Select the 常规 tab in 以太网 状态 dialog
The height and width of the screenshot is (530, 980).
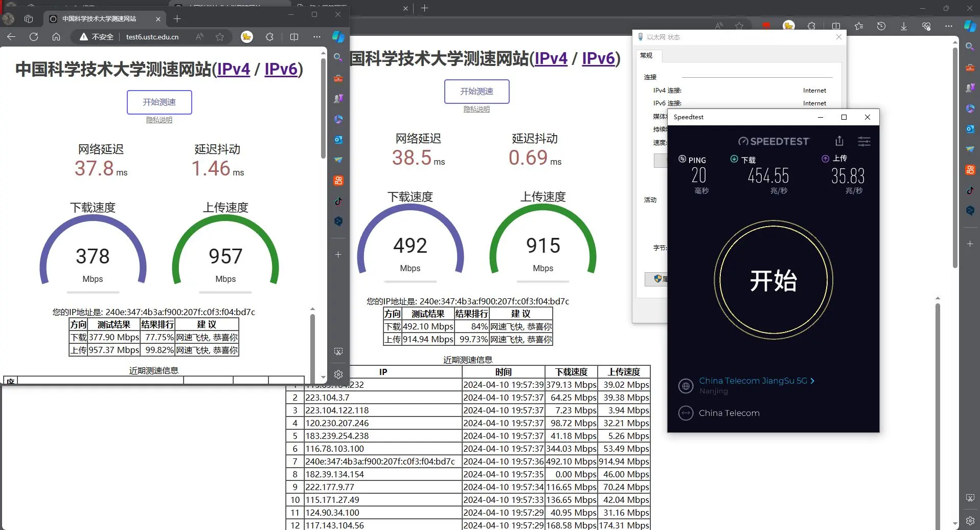(x=647, y=55)
